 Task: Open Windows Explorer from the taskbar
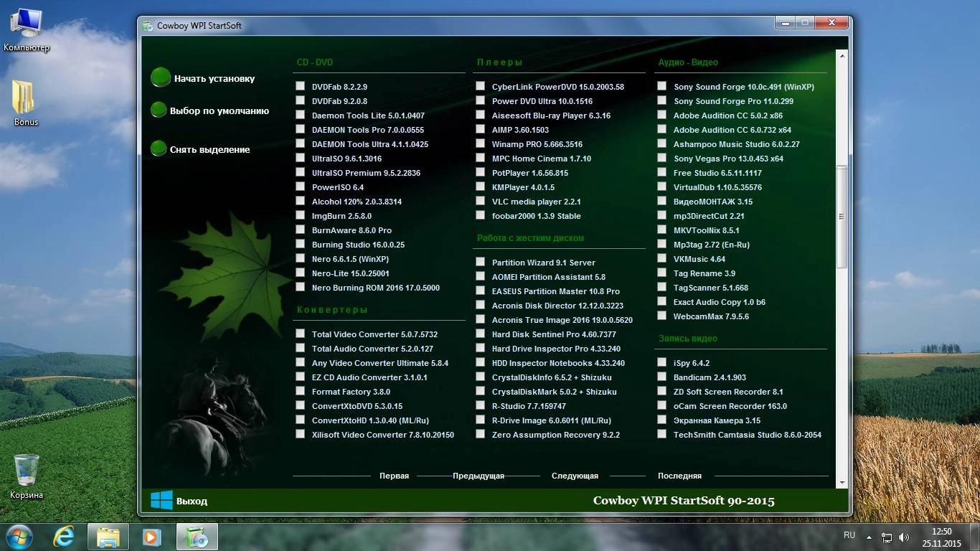point(108,536)
